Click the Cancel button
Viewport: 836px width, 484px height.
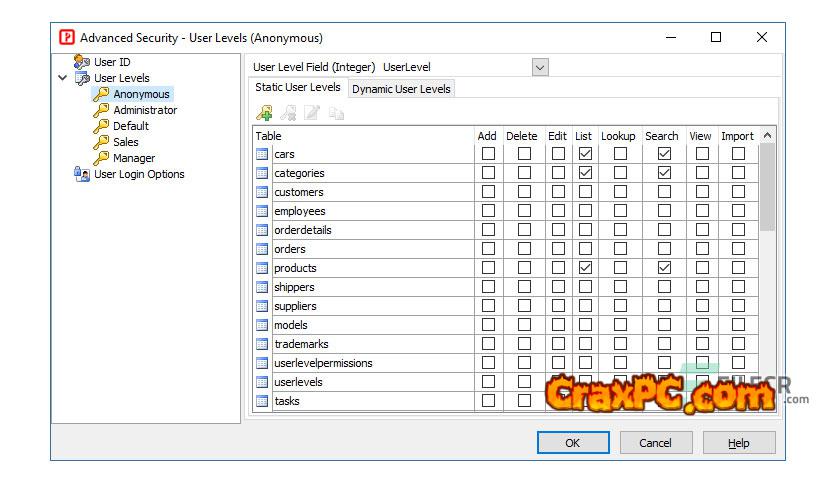click(655, 442)
